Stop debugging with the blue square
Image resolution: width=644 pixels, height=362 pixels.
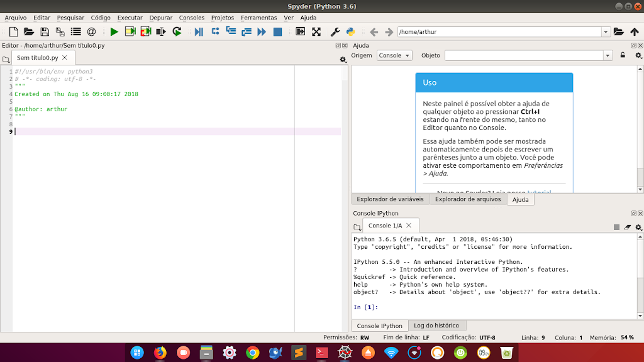tap(277, 31)
